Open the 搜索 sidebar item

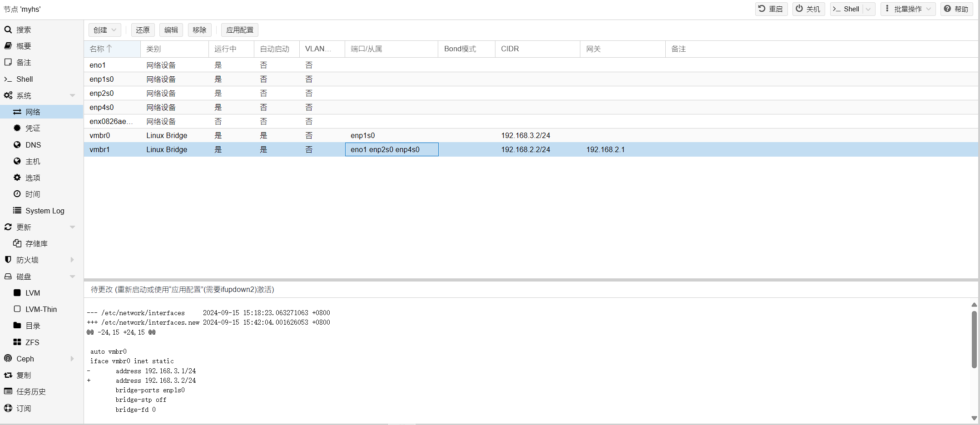point(42,30)
